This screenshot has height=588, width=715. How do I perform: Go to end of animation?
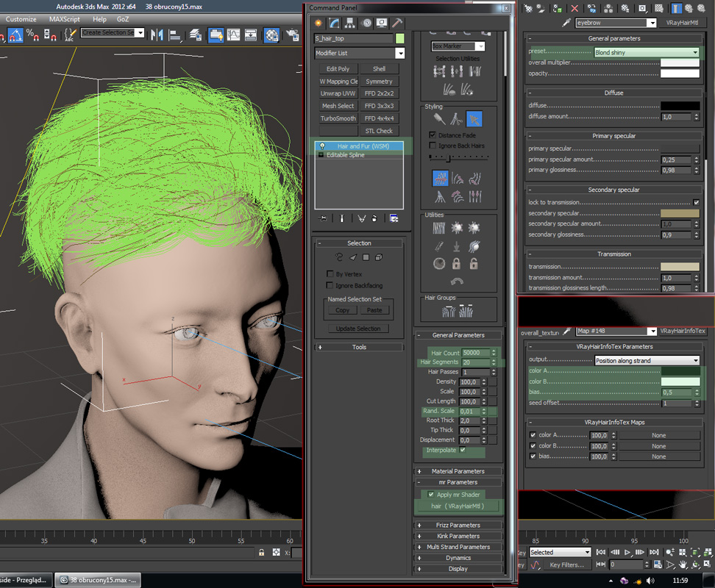[x=654, y=552]
